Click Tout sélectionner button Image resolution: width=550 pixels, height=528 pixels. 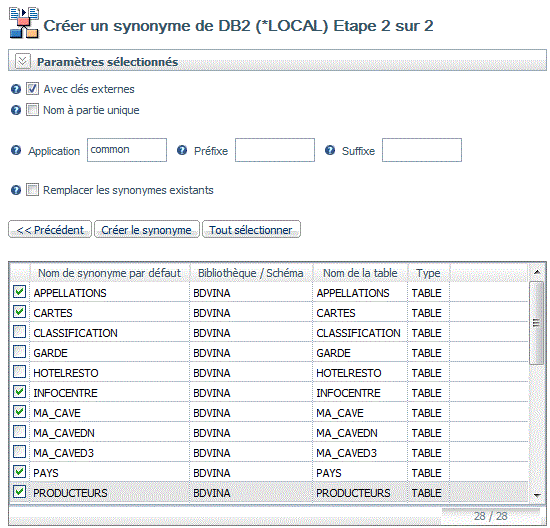tap(251, 229)
